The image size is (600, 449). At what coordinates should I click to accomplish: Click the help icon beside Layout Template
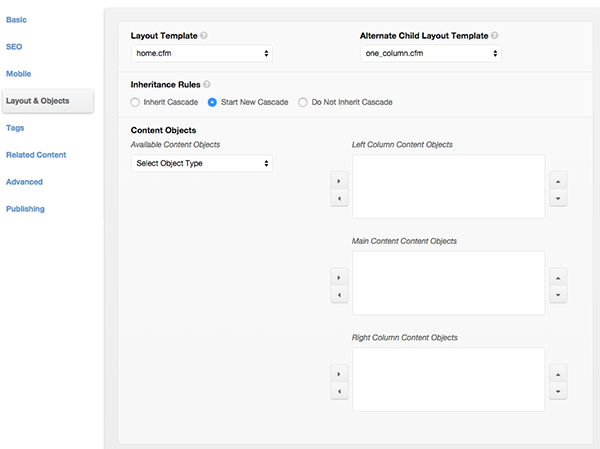tap(204, 36)
